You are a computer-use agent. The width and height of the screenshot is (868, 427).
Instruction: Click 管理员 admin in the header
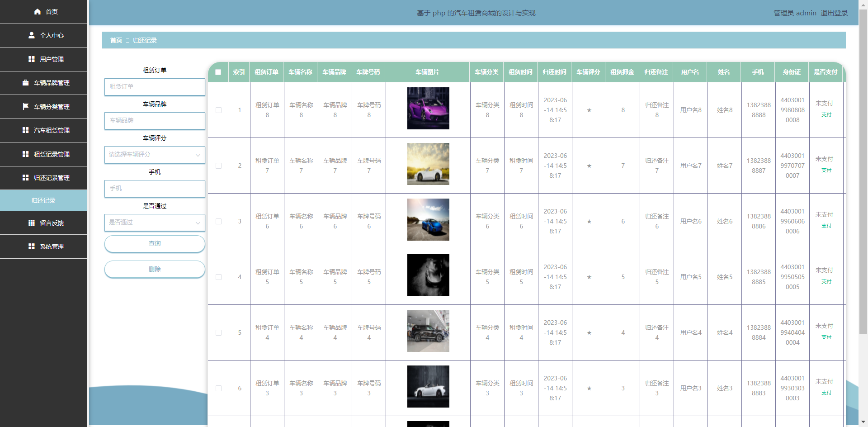pos(795,13)
